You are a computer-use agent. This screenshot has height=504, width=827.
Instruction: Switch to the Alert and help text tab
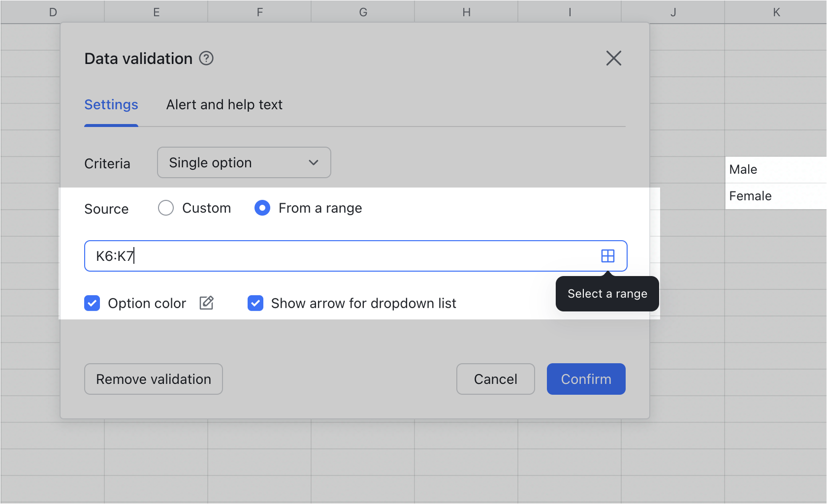tap(224, 104)
